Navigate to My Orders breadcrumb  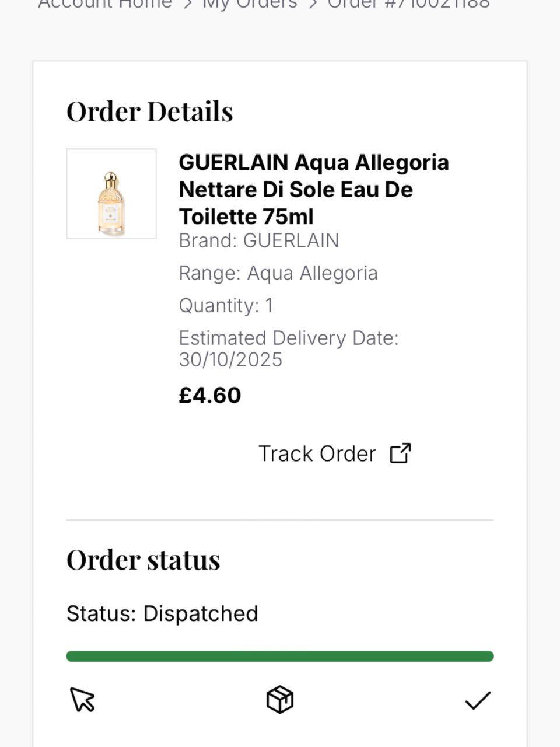(250, 4)
